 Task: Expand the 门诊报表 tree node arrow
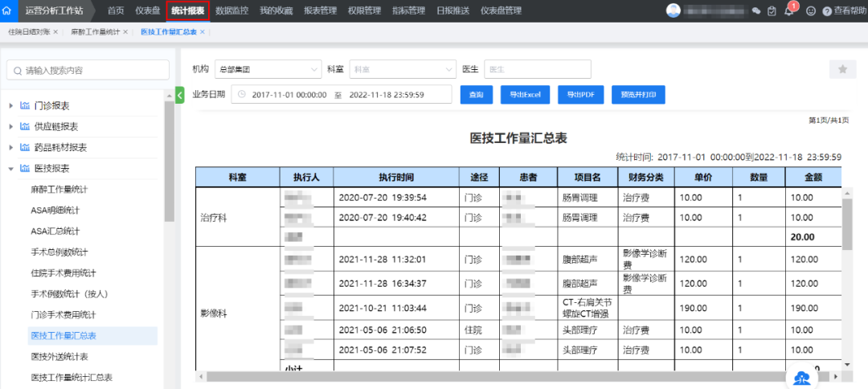click(x=11, y=105)
